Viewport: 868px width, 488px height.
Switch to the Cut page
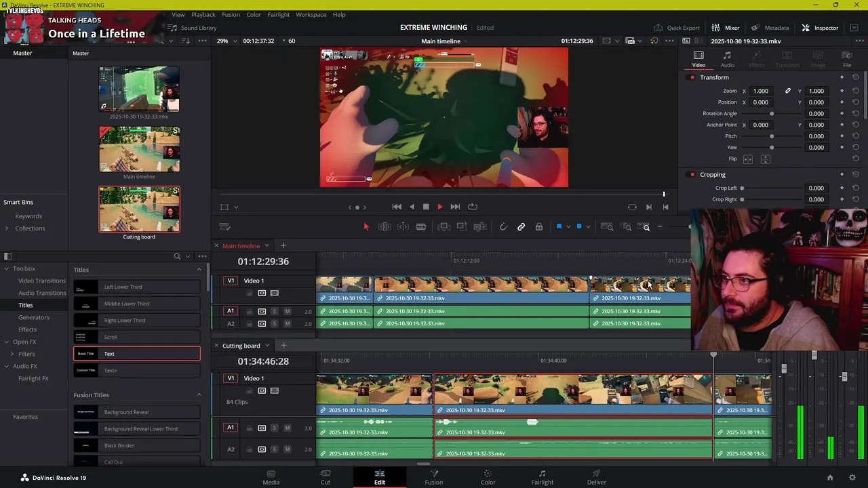click(x=325, y=477)
